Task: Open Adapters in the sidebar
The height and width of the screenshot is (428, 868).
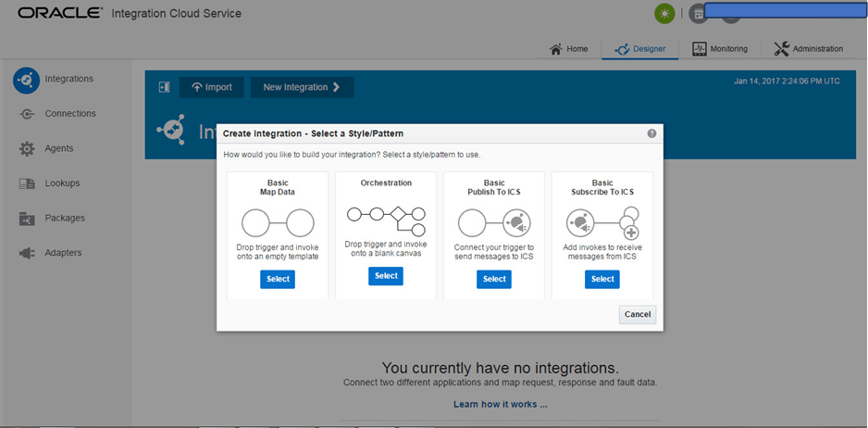Action: tap(63, 253)
